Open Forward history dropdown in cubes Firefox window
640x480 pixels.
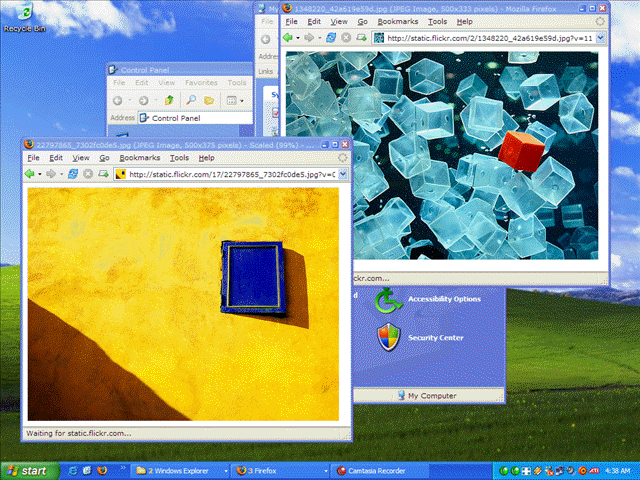pyautogui.click(x=319, y=38)
